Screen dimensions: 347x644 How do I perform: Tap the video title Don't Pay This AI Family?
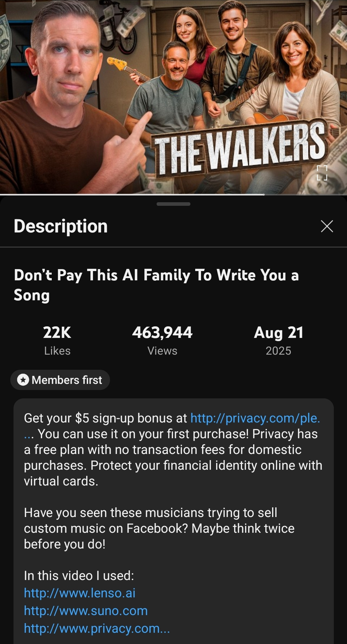(156, 285)
